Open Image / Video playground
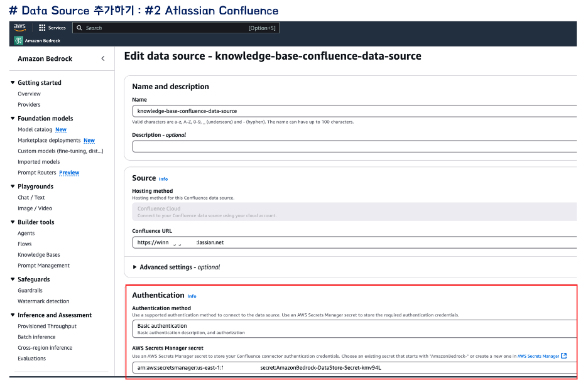Viewport: 588px width, 383px height. tap(35, 208)
